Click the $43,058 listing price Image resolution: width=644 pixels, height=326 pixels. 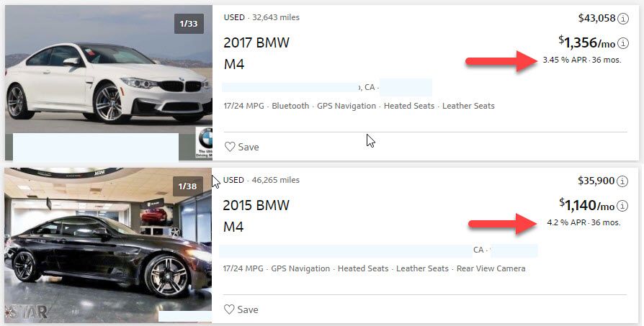pyautogui.click(x=597, y=19)
